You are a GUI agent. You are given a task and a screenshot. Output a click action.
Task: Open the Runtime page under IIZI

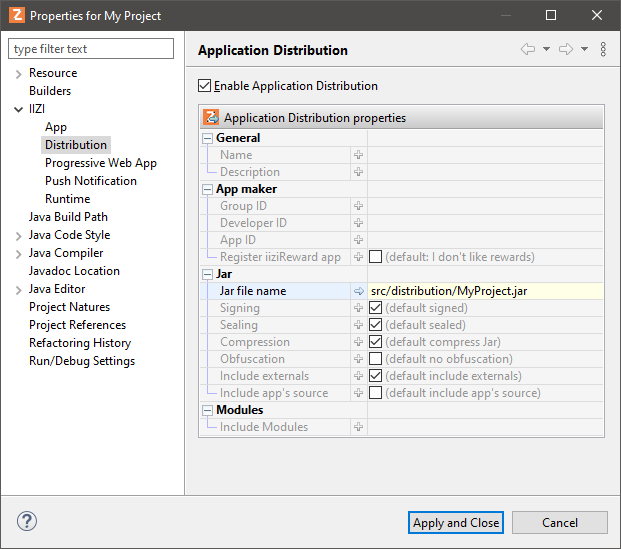coord(68,199)
